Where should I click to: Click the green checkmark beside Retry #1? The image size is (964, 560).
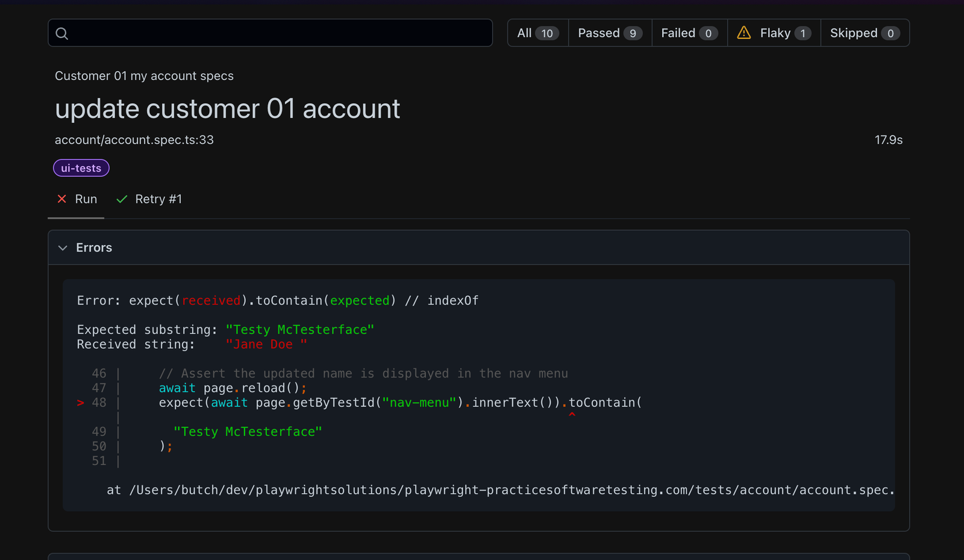[x=122, y=199]
